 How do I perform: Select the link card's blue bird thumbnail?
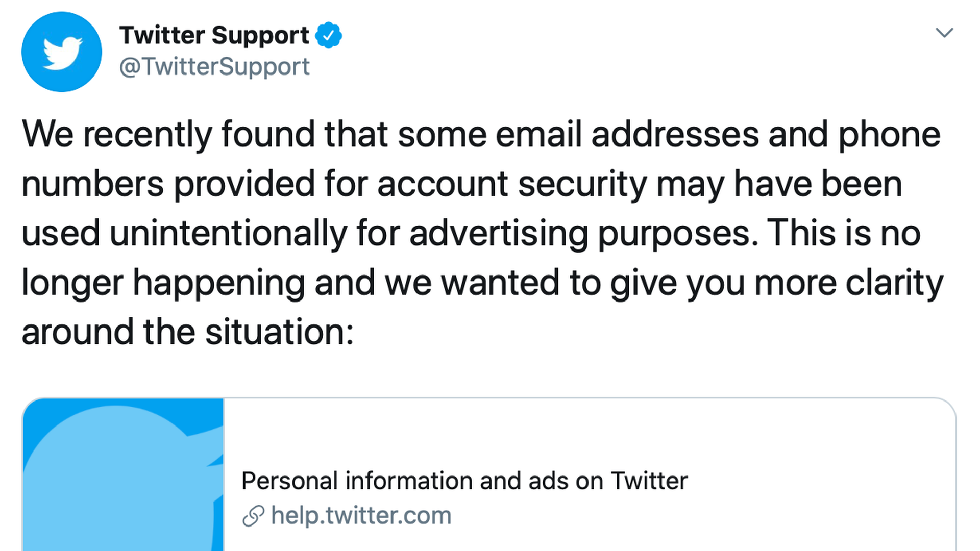point(123,474)
